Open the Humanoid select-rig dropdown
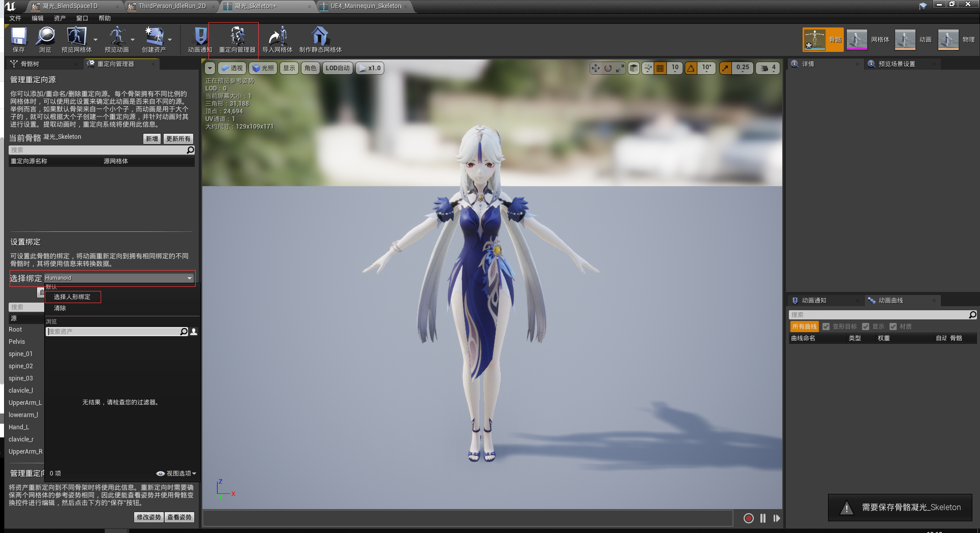Image resolution: width=980 pixels, height=533 pixels. coord(119,278)
